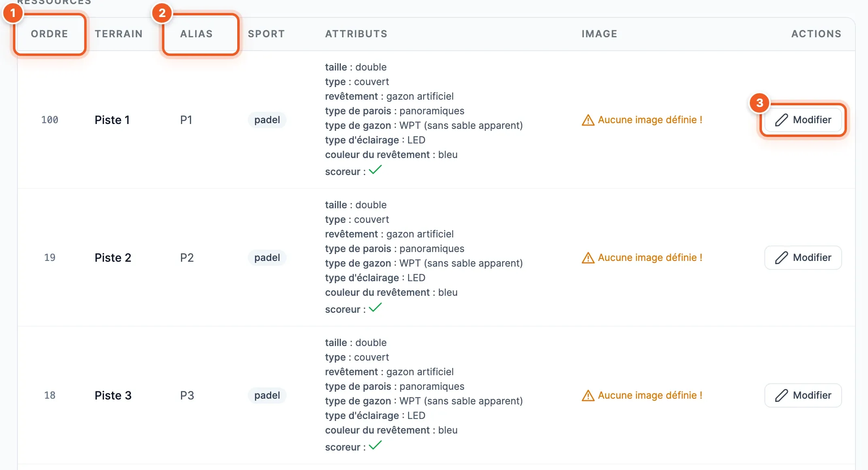Click 'couleur du revêtement : bleu' in Piste 2 row
The width and height of the screenshot is (868, 470).
tap(391, 293)
